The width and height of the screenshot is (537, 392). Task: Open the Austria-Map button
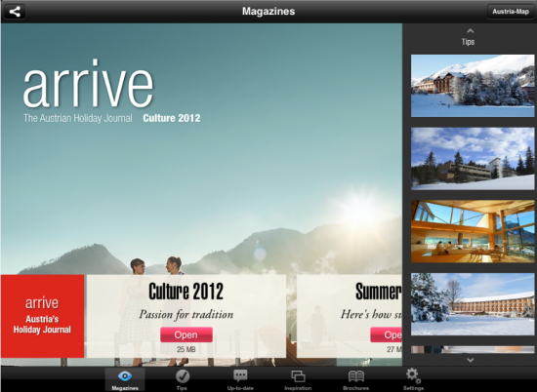[x=511, y=12]
